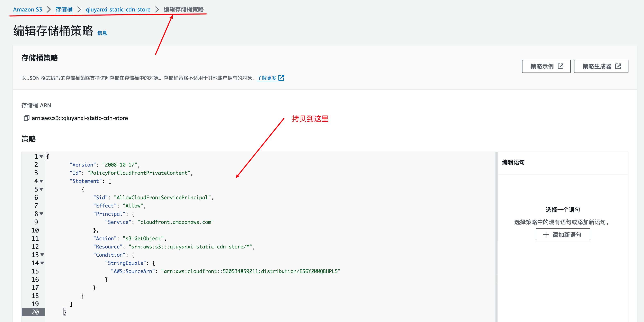Click the Effect value "Allow"
Screen dimensions: 644x322
pyautogui.click(x=133, y=206)
